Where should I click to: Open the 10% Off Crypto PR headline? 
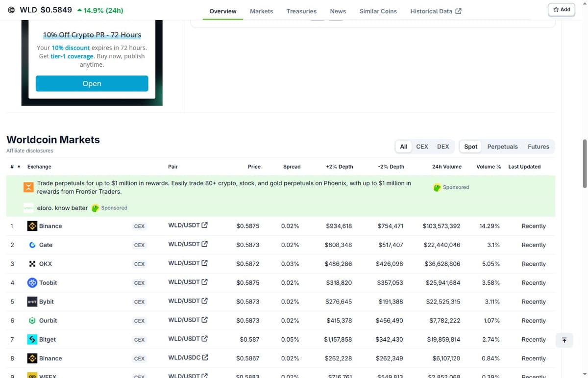pyautogui.click(x=92, y=35)
